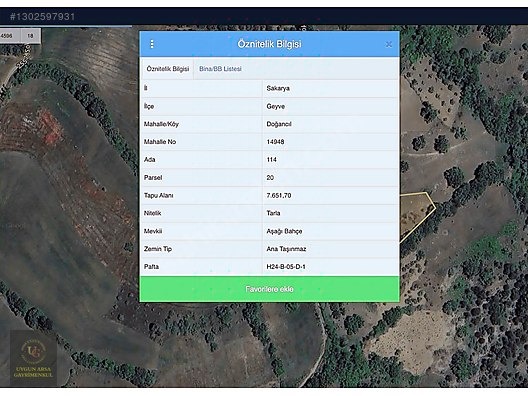Select the Pafta value H24-B-05-D-1
This screenshot has height=396, width=528.
[x=286, y=267]
